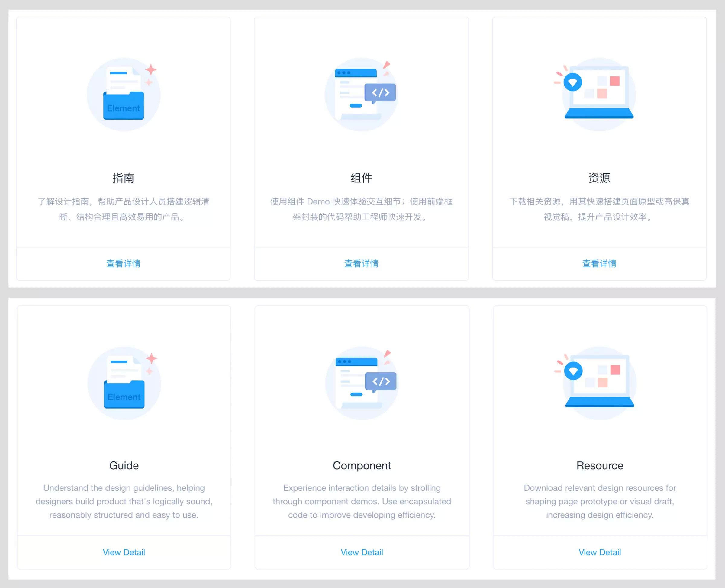The image size is (725, 588).
Task: Open View Detail under Guide card
Action: [124, 552]
